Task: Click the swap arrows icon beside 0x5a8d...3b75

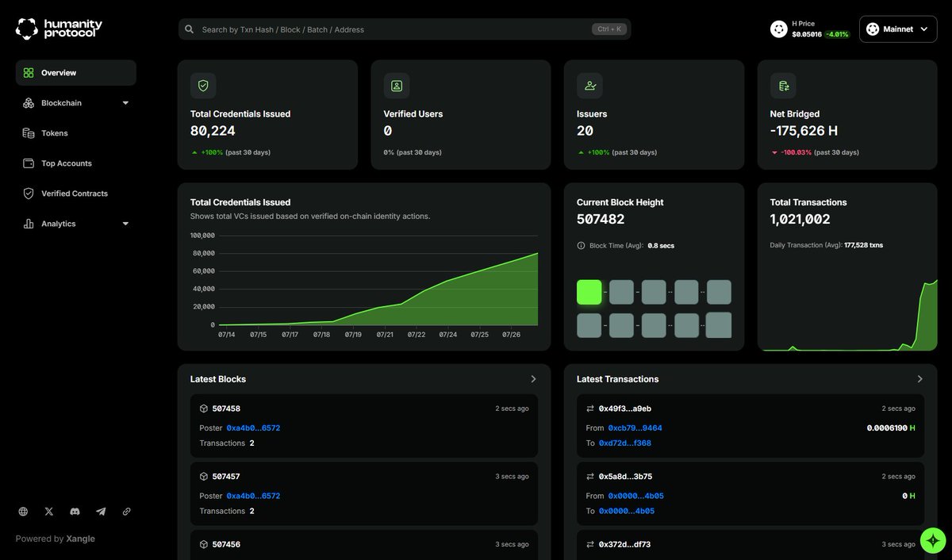Action: 590,477
